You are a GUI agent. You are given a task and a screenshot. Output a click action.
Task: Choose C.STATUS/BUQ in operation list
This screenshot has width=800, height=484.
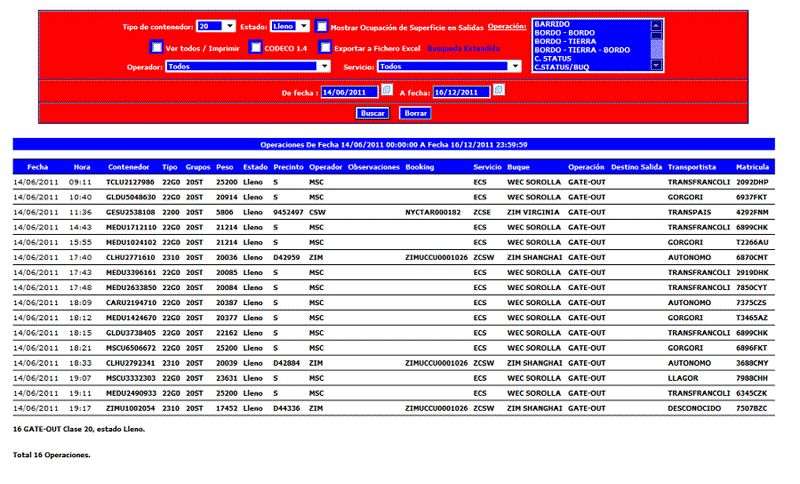[x=561, y=67]
